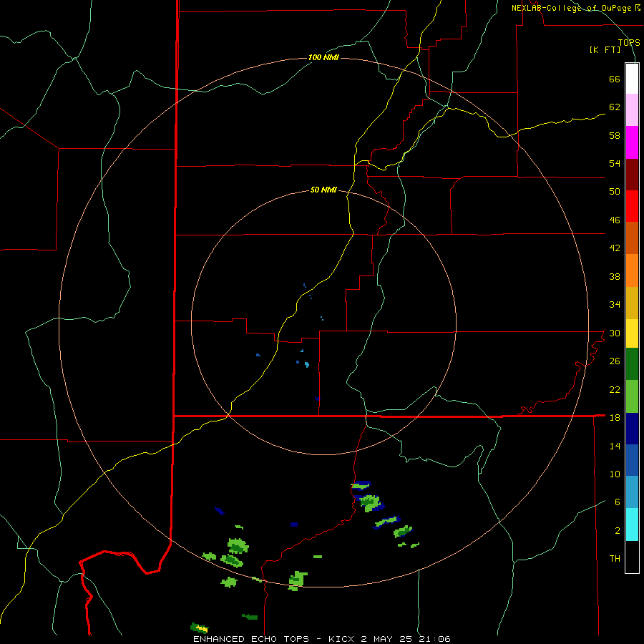Click the 38 value on the scale
The image size is (644, 644).
tap(615, 276)
